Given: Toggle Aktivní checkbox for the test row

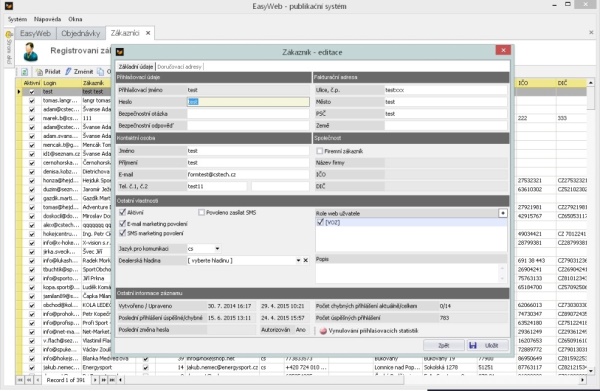Looking at the screenshot, I should click(x=32, y=92).
